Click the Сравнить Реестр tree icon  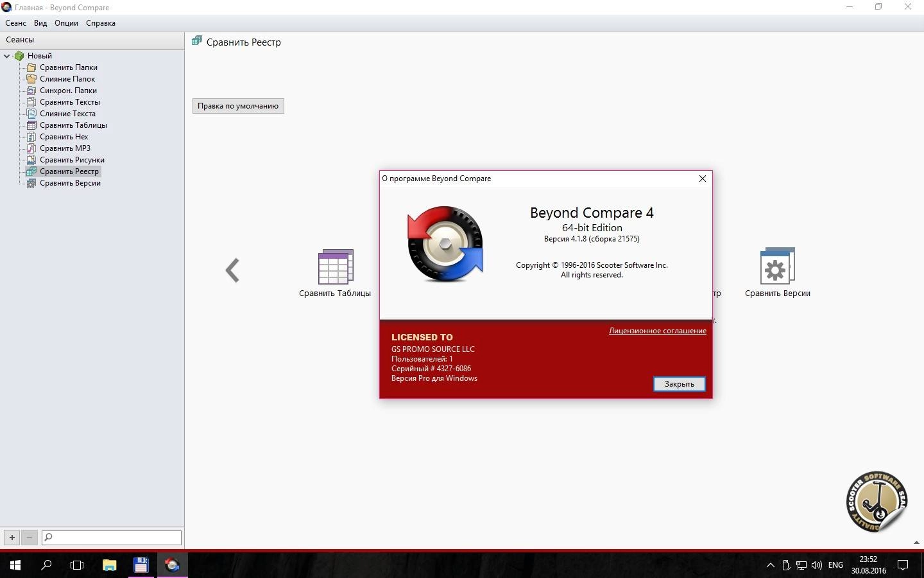coord(31,171)
